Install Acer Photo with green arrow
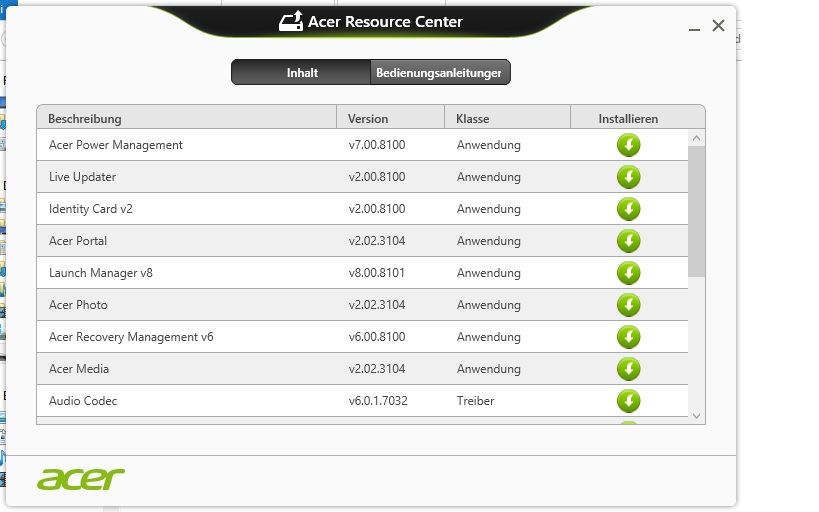The width and height of the screenshot is (819, 512). click(628, 305)
